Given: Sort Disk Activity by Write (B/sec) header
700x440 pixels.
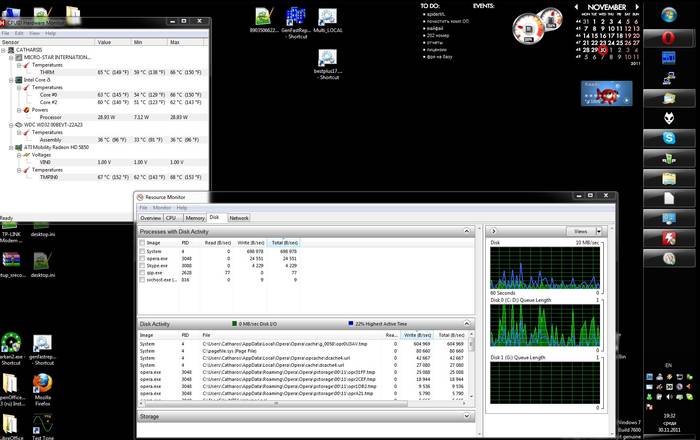Looking at the screenshot, I should point(417,335).
